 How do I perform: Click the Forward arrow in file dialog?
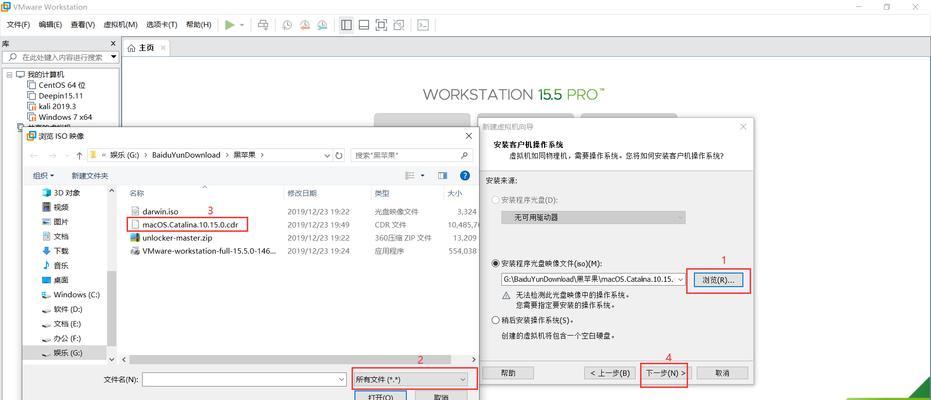coord(54,155)
